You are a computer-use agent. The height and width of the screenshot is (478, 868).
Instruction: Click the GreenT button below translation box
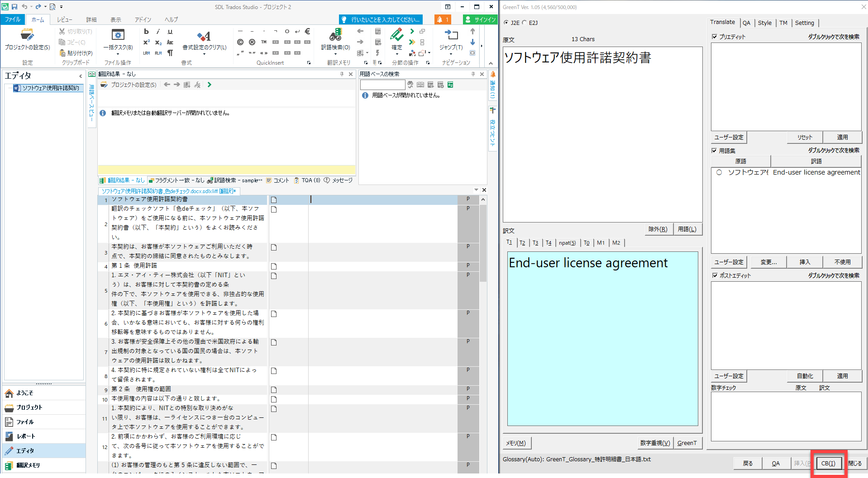(687, 443)
